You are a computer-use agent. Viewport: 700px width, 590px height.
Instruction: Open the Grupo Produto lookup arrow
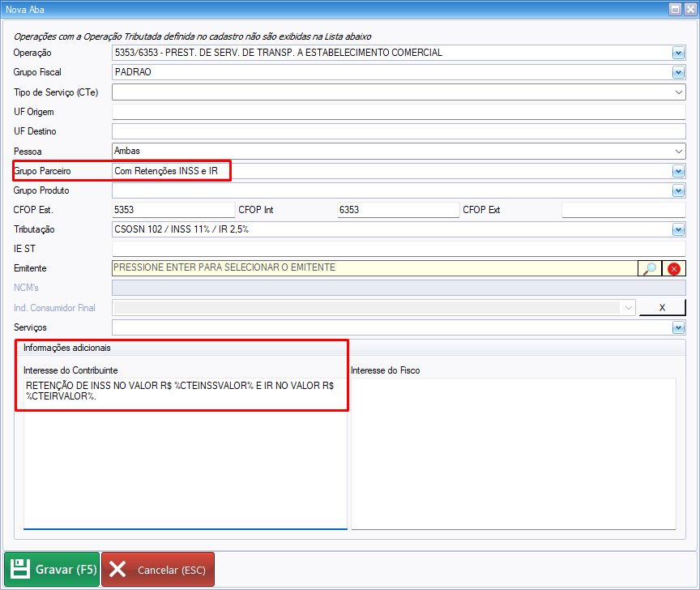(x=678, y=191)
